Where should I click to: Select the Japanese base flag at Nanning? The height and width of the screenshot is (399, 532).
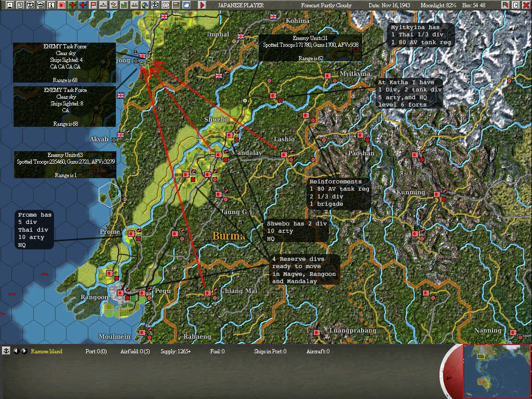point(513,332)
